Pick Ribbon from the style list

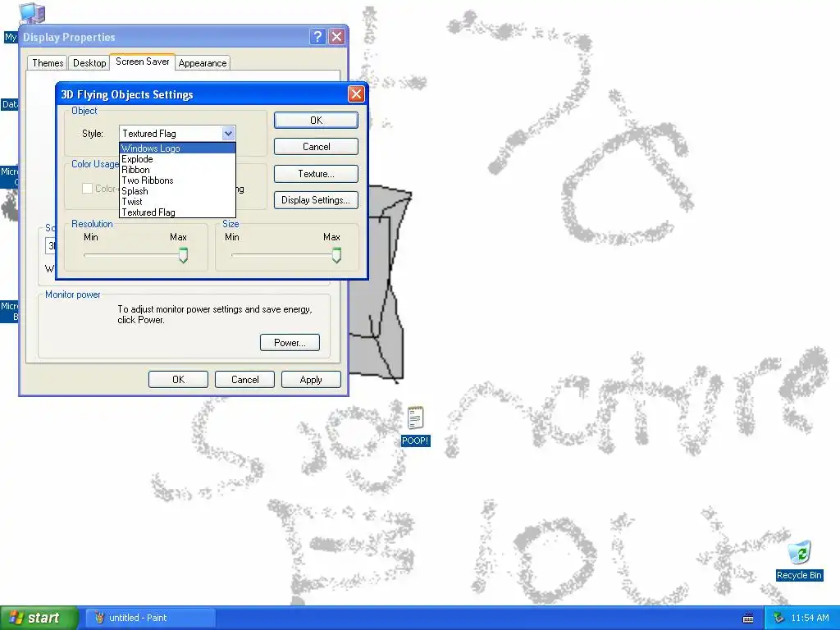(177, 170)
